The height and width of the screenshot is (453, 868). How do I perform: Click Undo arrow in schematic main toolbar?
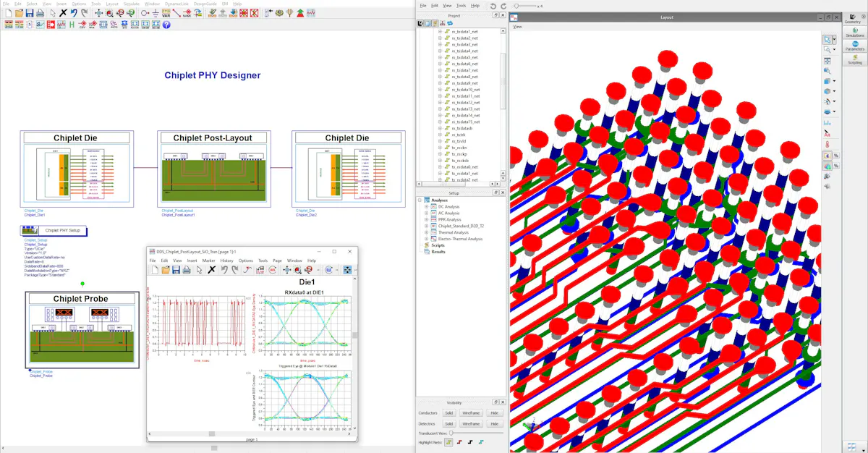coord(74,13)
